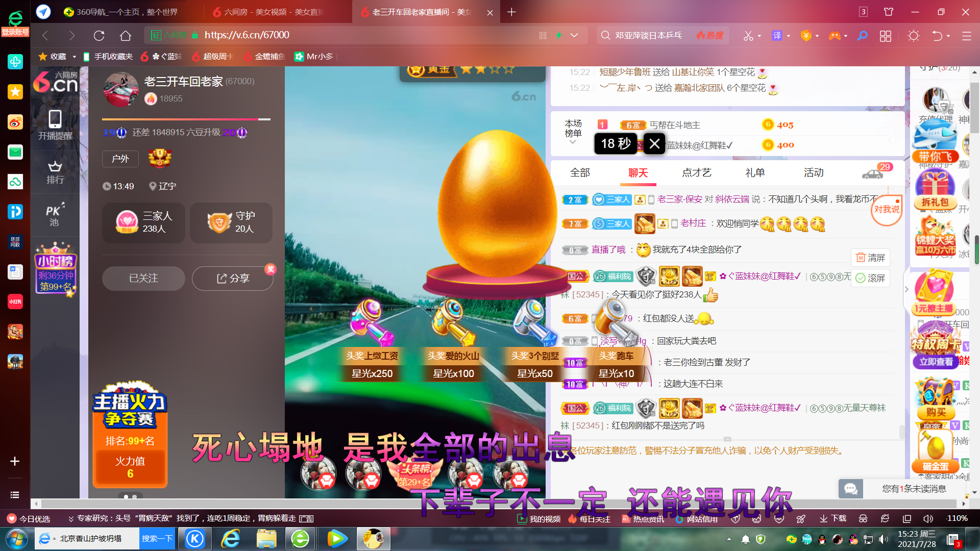The width and height of the screenshot is (980, 551).
Task: Select the gold hammer for 头奖爱的火山
Action: (x=453, y=321)
